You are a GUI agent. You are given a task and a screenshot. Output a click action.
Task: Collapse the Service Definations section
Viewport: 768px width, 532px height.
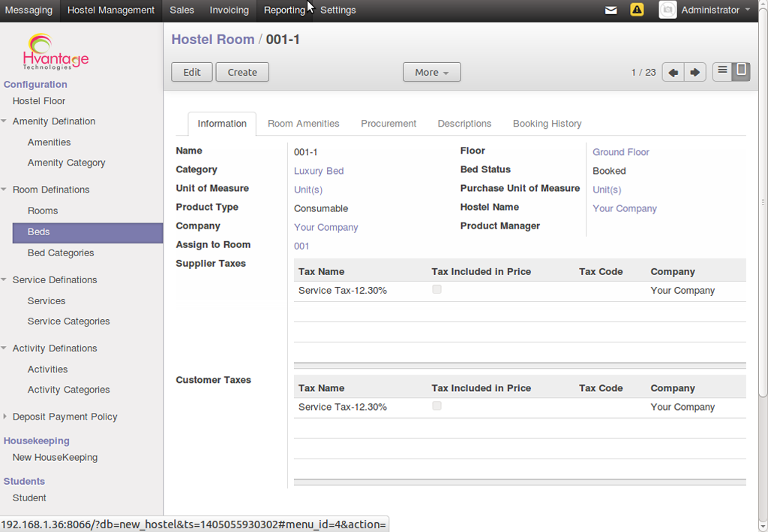coord(4,280)
